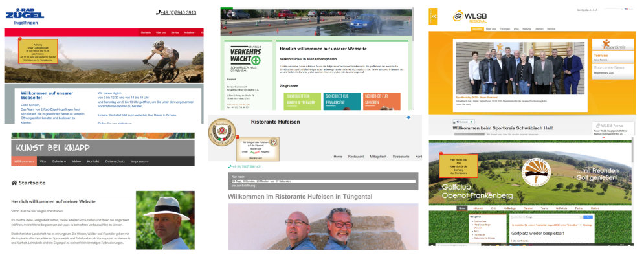
Task: Click the Vorlesen play button on the WLSB page
Action: 471,122
